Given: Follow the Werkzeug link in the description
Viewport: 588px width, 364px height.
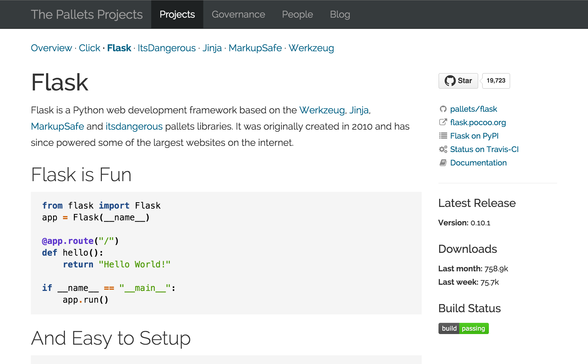Looking at the screenshot, I should [322, 110].
